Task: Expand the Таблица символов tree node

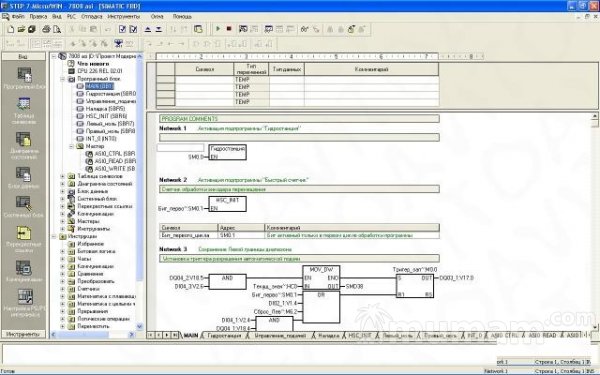Action: pos(63,176)
